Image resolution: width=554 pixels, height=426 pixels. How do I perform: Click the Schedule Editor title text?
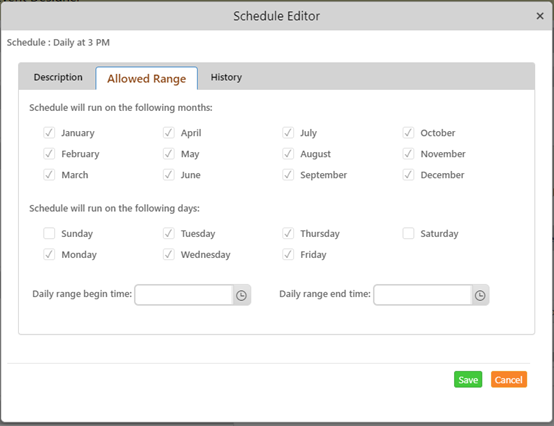point(276,16)
